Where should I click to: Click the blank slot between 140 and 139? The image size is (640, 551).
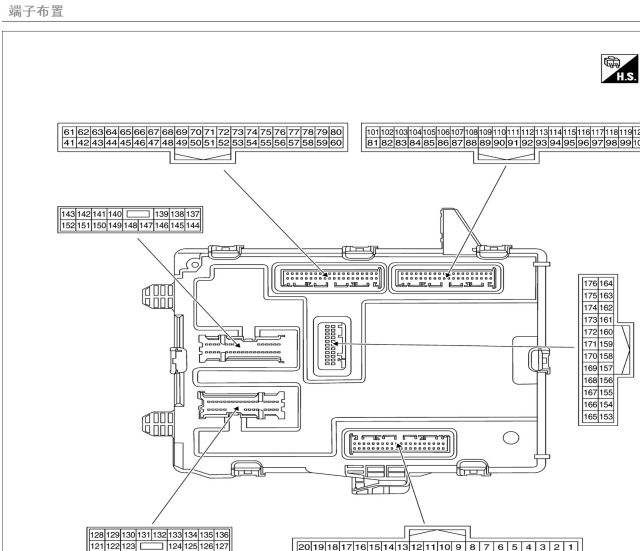coord(138,214)
